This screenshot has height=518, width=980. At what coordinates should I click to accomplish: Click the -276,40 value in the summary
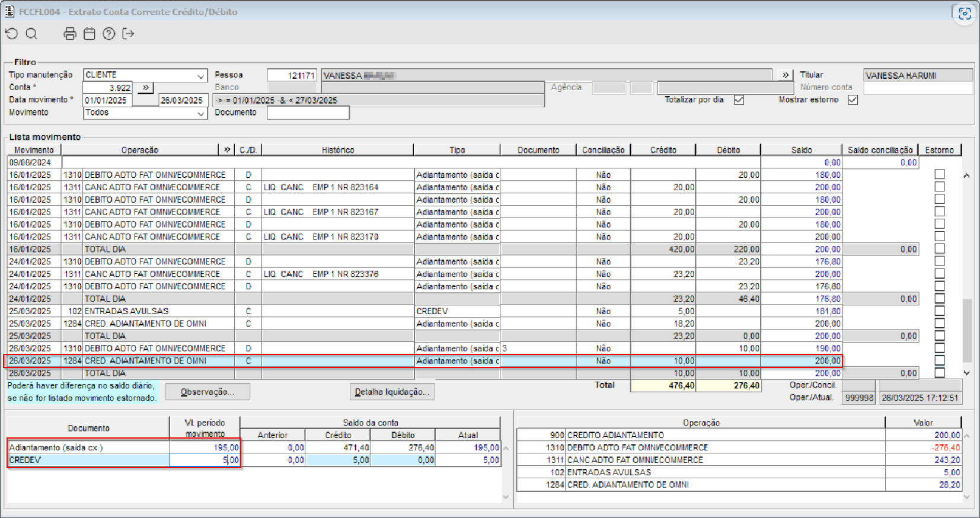pyautogui.click(x=946, y=447)
